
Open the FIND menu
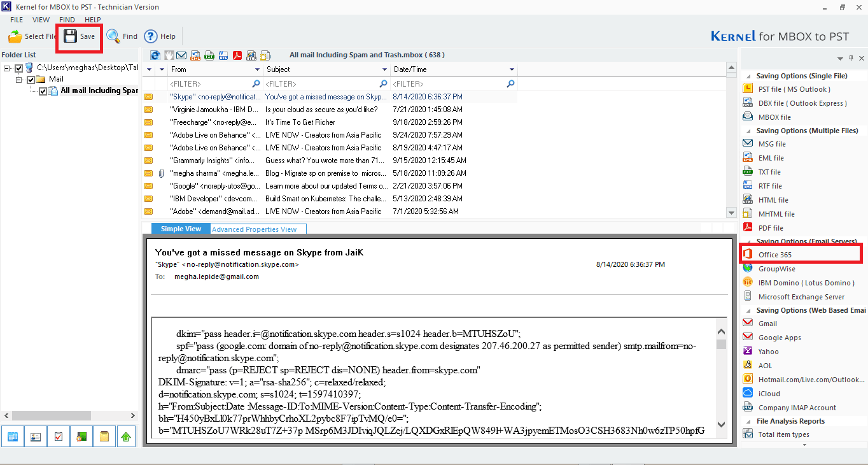67,20
